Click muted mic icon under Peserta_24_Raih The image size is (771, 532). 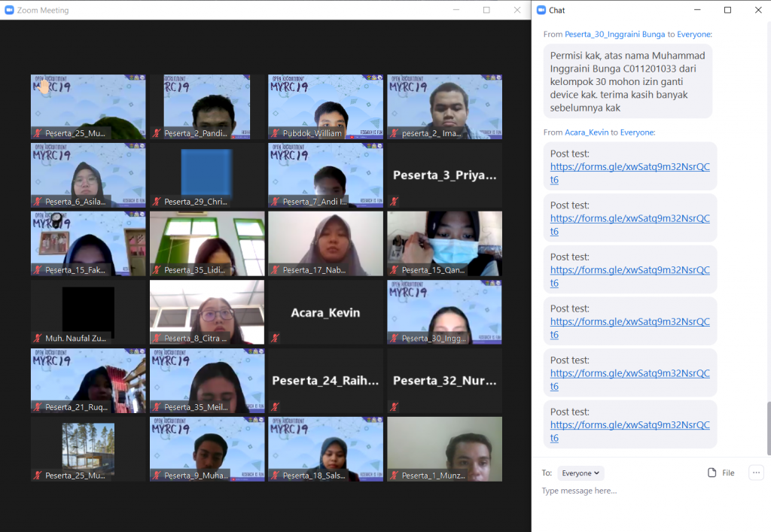(x=276, y=407)
